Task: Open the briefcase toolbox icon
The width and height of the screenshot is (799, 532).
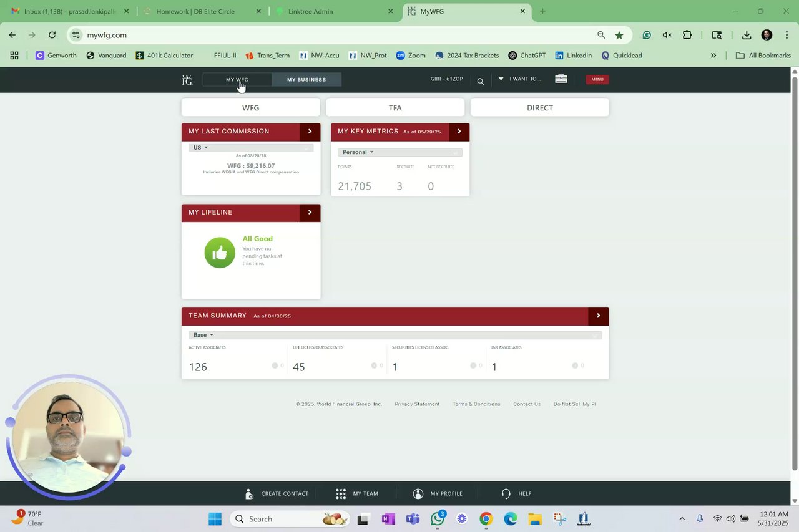Action: click(x=561, y=79)
